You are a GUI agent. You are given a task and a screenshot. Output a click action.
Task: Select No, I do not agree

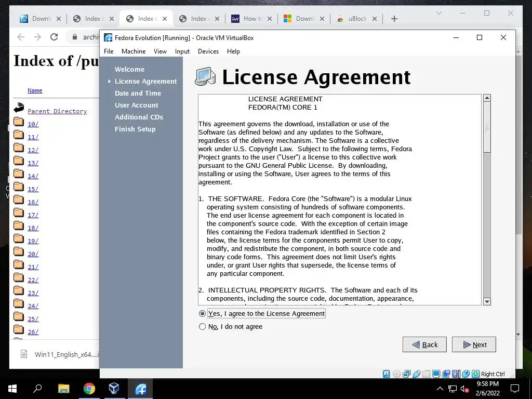coord(202,326)
